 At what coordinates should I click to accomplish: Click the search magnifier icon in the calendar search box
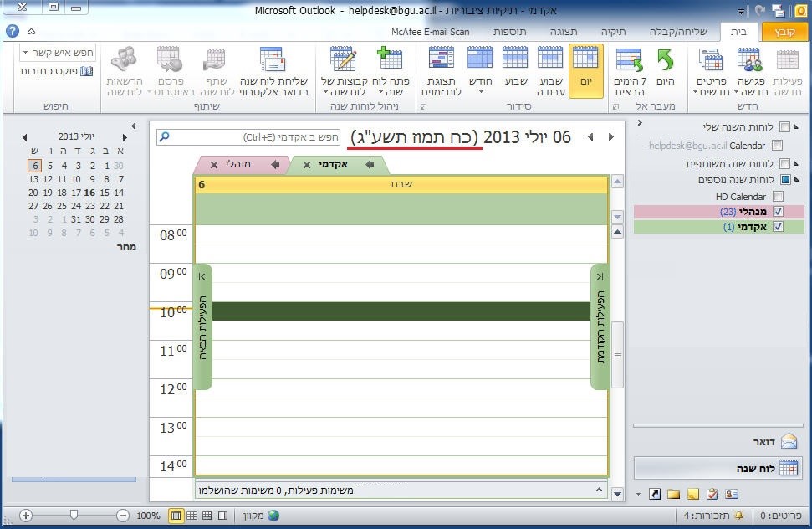tap(164, 136)
